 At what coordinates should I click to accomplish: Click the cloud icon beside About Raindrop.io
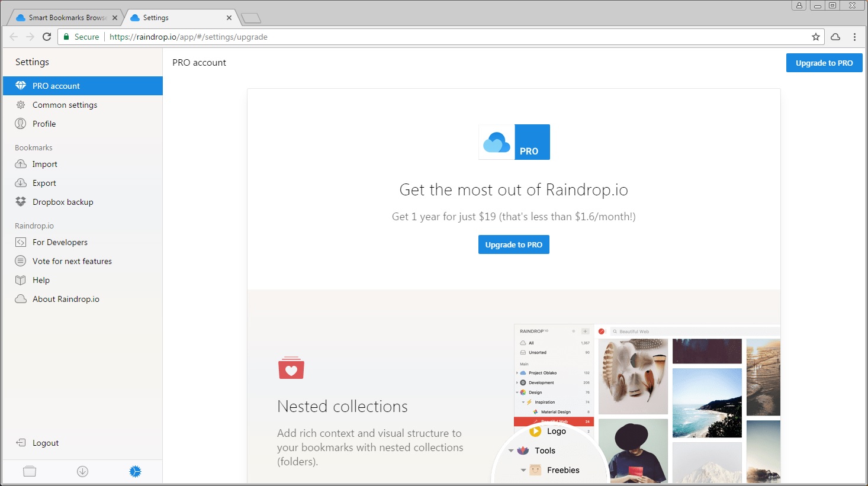click(21, 299)
